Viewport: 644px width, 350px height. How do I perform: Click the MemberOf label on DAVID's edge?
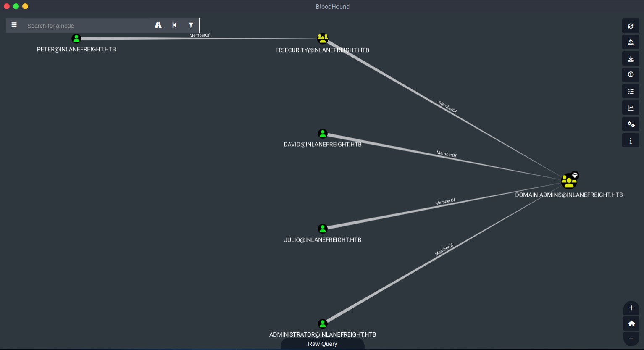pos(447,154)
